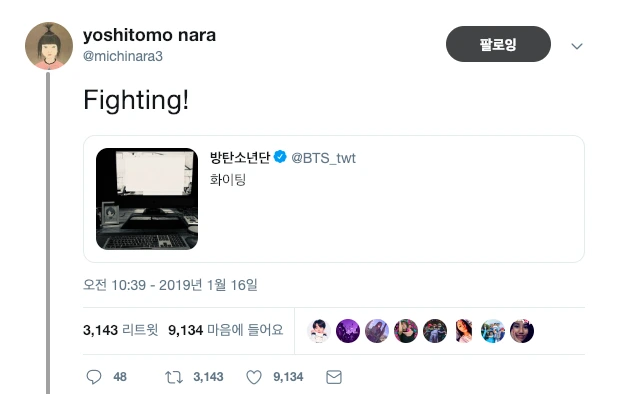Expand the chevron menu beside 팔로잉

tap(577, 46)
